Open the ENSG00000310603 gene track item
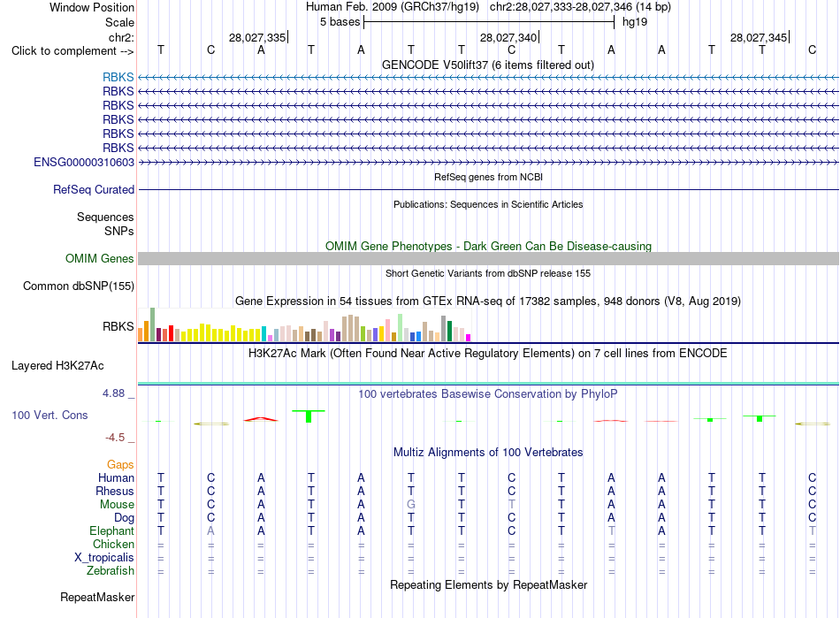 pos(84,163)
